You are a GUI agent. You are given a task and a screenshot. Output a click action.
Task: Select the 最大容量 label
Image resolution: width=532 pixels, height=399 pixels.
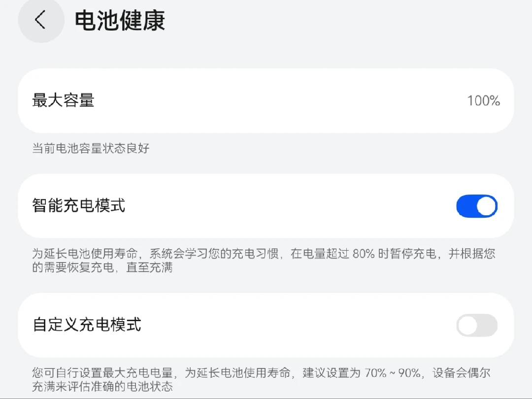tap(63, 100)
